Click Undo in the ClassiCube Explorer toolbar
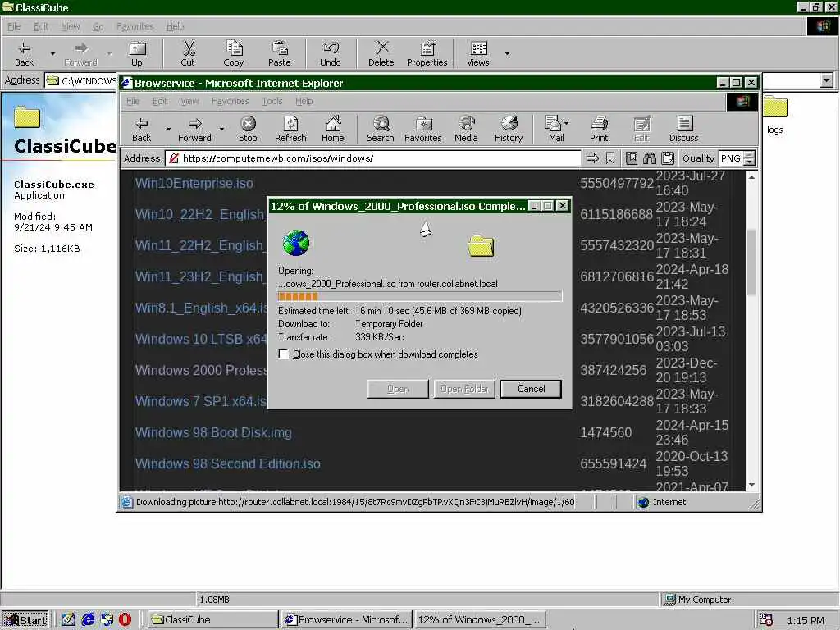Viewport: 840px width, 630px height. (x=330, y=53)
